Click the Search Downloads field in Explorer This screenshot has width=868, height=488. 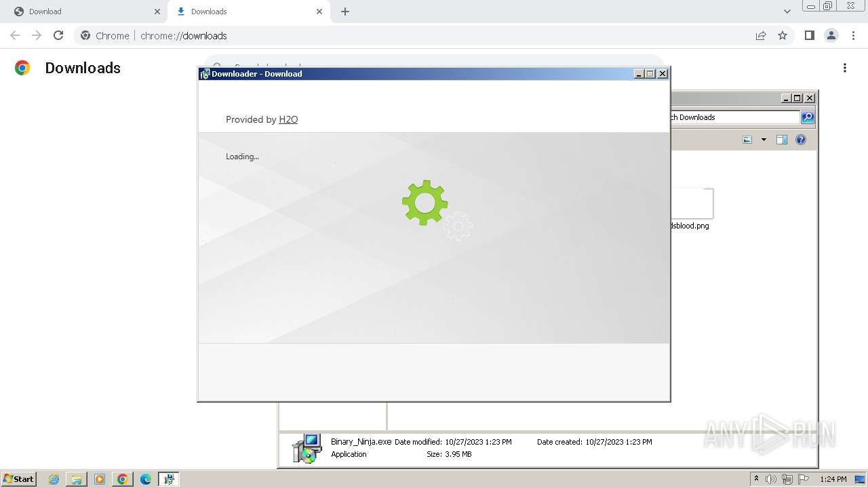734,117
